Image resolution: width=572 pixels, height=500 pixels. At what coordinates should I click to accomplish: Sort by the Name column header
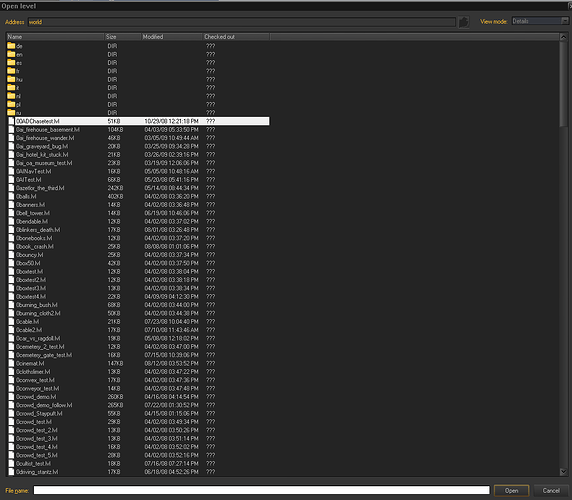pyautogui.click(x=55, y=37)
